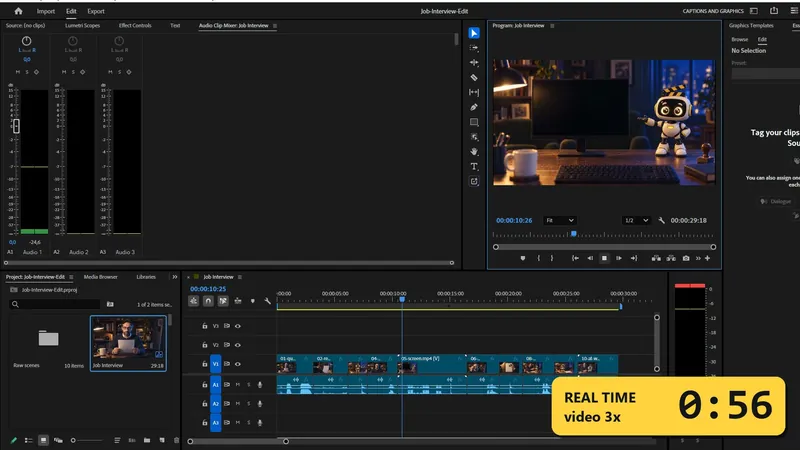Image resolution: width=800 pixels, height=450 pixels.
Task: Step forward one frame in Program Monitor
Action: tap(619, 258)
